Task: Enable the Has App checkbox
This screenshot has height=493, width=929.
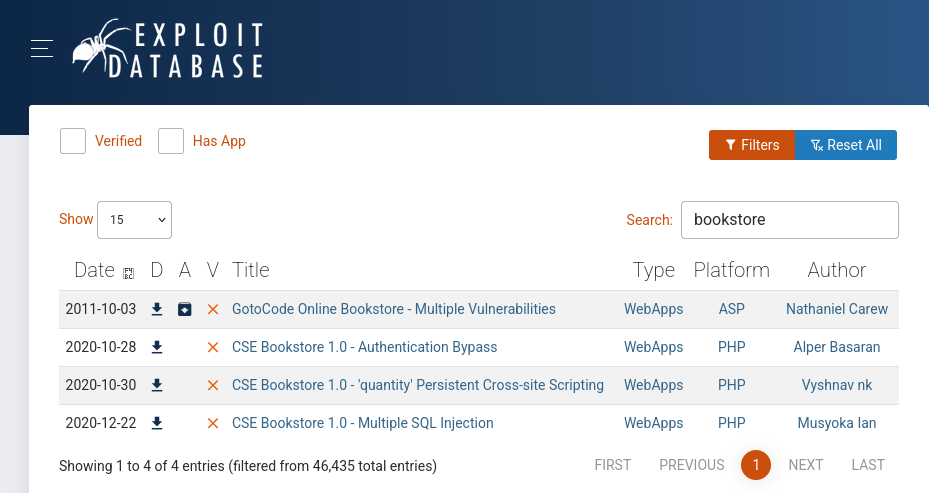Action: pos(171,141)
